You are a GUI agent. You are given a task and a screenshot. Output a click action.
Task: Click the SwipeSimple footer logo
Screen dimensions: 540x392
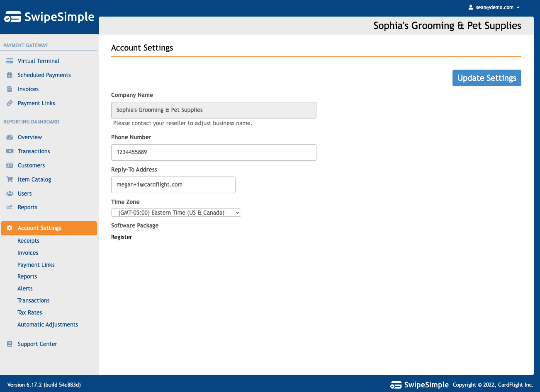419,385
